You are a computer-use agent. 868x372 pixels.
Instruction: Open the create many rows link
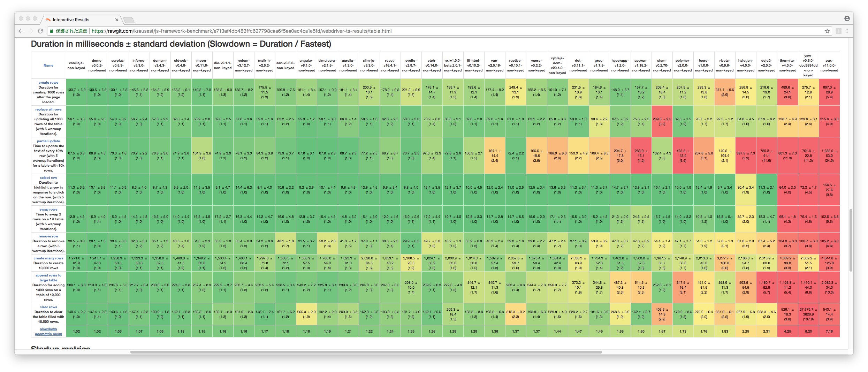click(48, 258)
